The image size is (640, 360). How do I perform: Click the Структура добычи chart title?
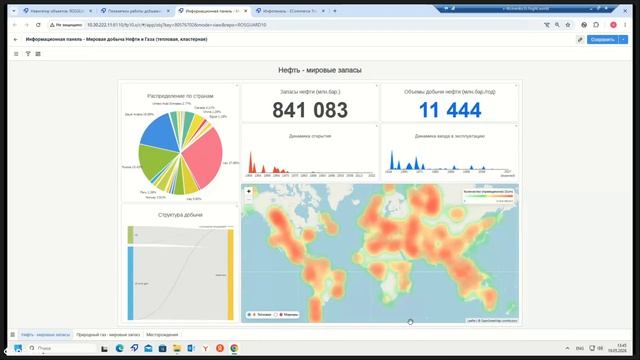pyautogui.click(x=180, y=215)
